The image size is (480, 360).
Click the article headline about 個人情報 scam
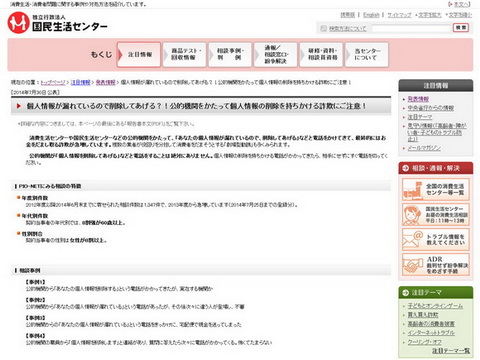[x=196, y=106]
